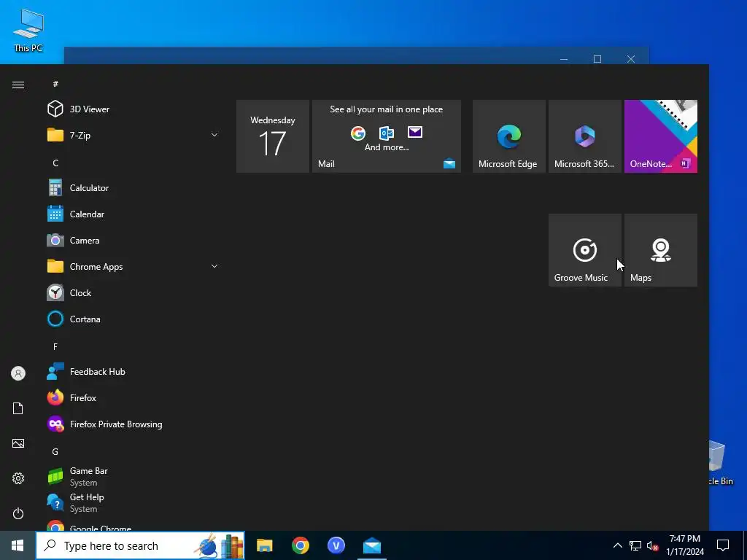Launch Cortana from the list
Screen dimensions: 747x560
click(x=133, y=319)
